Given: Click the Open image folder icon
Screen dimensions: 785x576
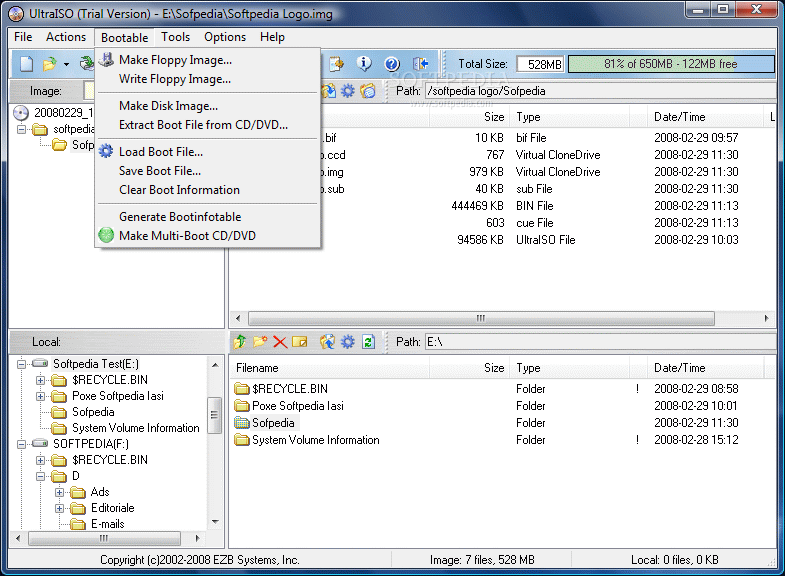Looking at the screenshot, I should [x=49, y=64].
